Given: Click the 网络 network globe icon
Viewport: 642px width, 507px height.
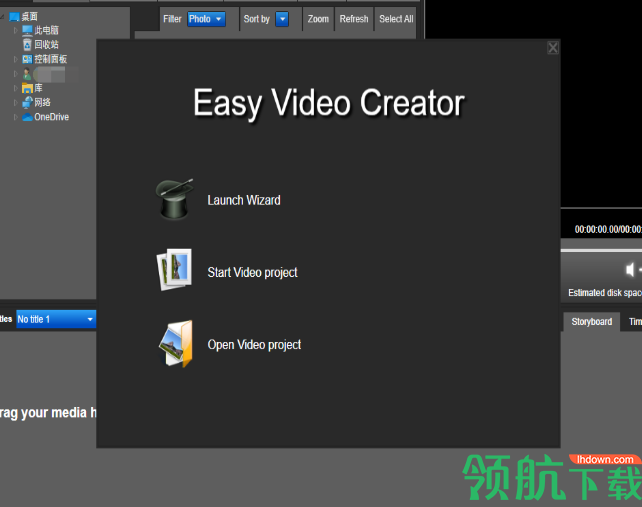Looking at the screenshot, I should [27, 102].
